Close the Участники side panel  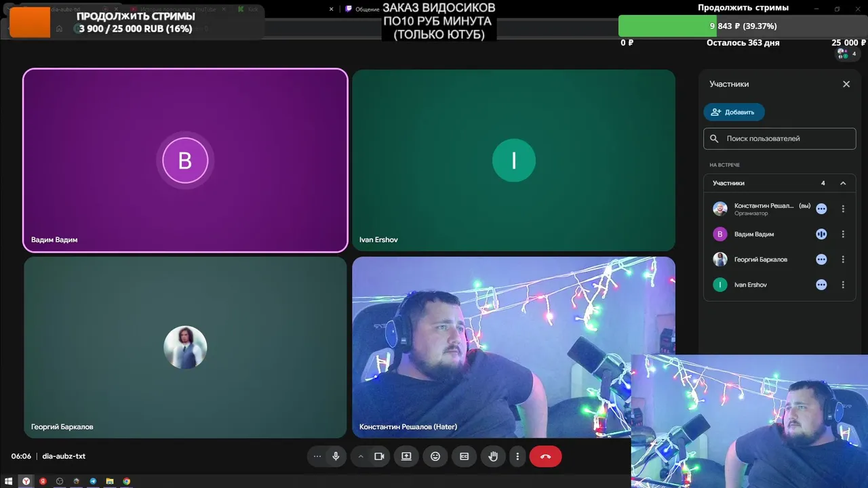pos(846,84)
